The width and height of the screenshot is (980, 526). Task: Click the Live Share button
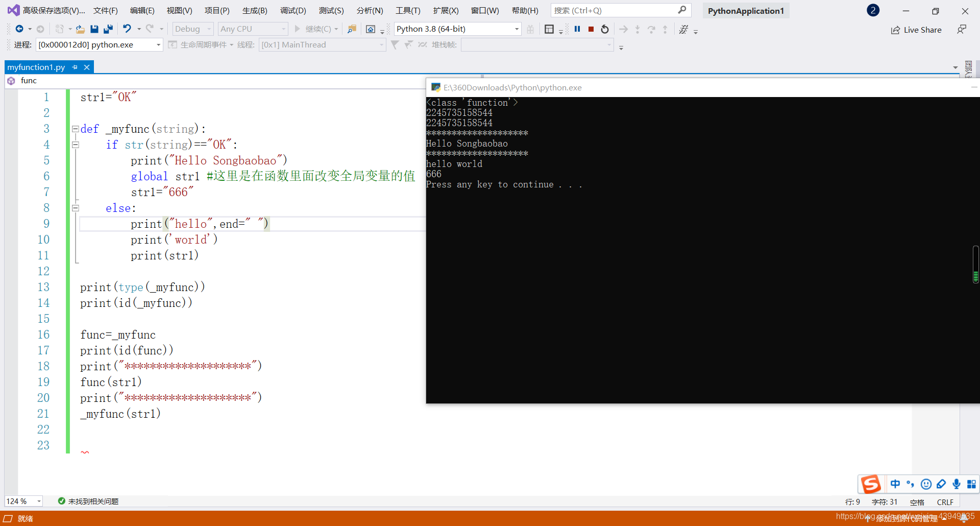point(916,30)
